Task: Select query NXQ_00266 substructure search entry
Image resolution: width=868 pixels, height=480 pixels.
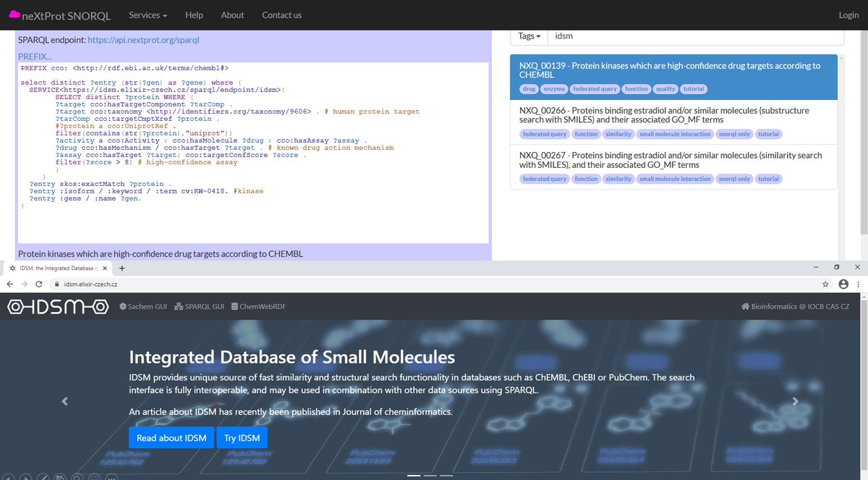Action: pos(673,122)
